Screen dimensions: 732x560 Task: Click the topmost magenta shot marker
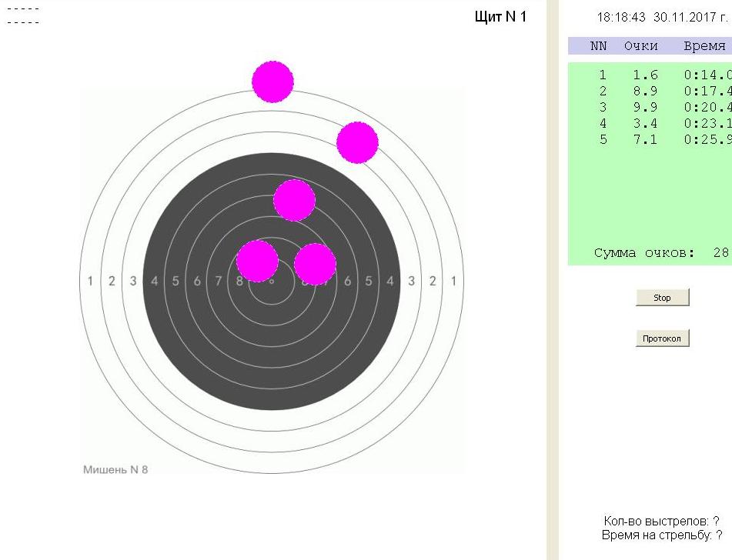click(272, 82)
